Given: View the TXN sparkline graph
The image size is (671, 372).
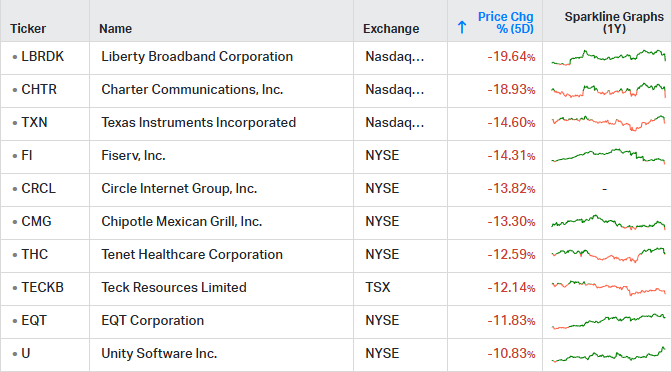Looking at the screenshot, I should (x=609, y=123).
